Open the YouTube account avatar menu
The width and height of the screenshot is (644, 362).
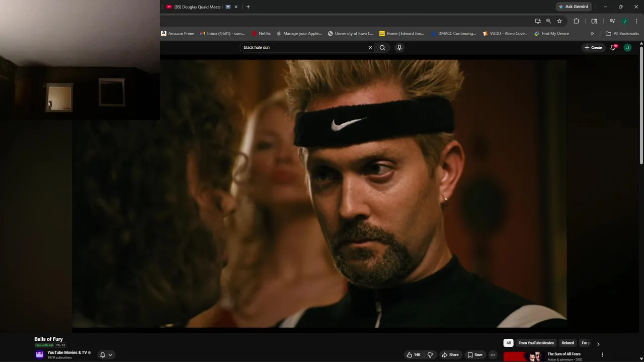pyautogui.click(x=627, y=47)
